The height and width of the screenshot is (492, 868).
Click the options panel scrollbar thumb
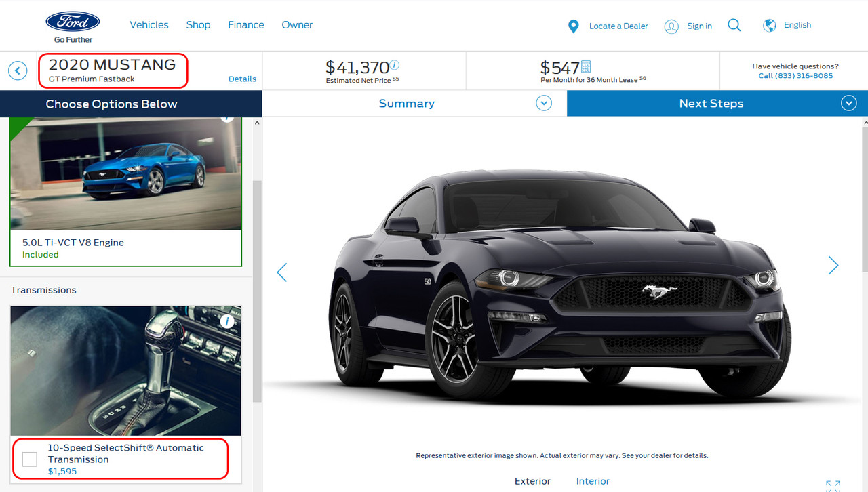pyautogui.click(x=257, y=291)
